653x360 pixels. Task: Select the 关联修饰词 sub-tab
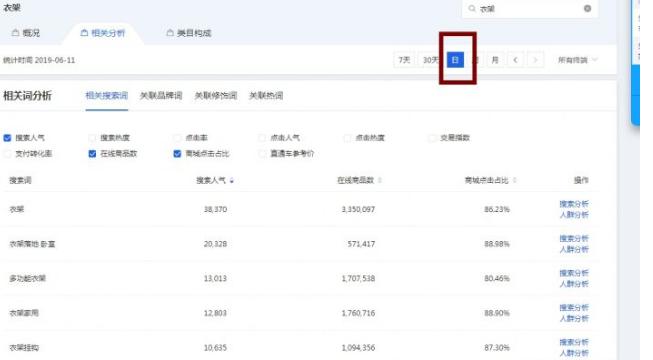(x=215, y=95)
